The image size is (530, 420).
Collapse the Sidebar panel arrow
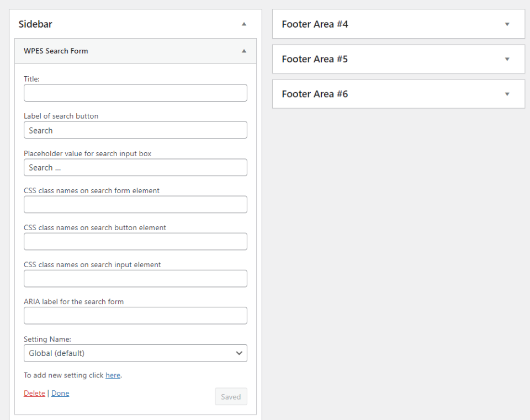coord(244,24)
